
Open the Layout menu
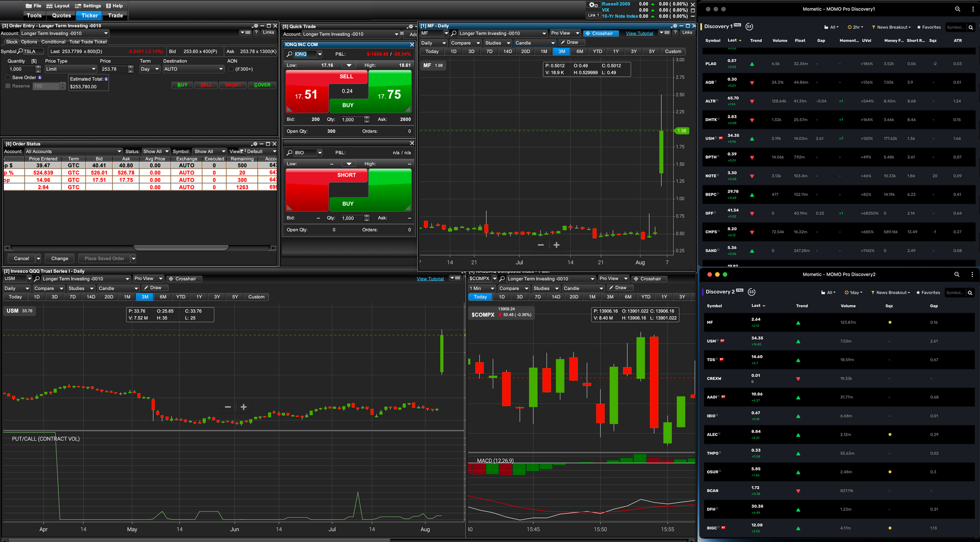58,6
